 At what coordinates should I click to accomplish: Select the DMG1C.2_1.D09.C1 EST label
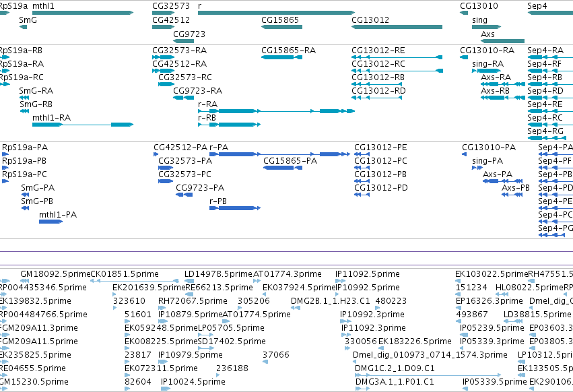tap(395, 368)
